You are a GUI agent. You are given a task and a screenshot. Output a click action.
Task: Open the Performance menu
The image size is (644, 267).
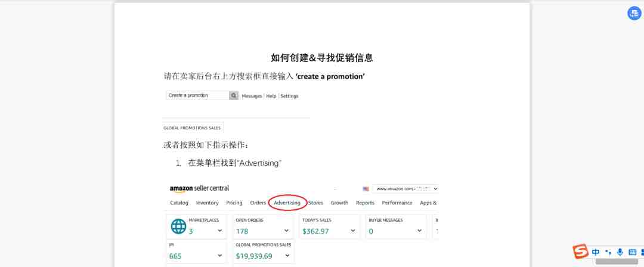397,203
